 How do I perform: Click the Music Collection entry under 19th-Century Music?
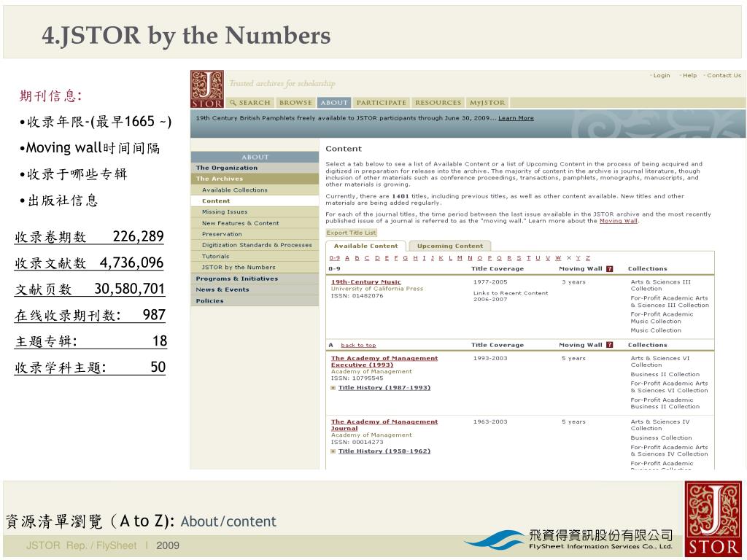click(x=656, y=330)
